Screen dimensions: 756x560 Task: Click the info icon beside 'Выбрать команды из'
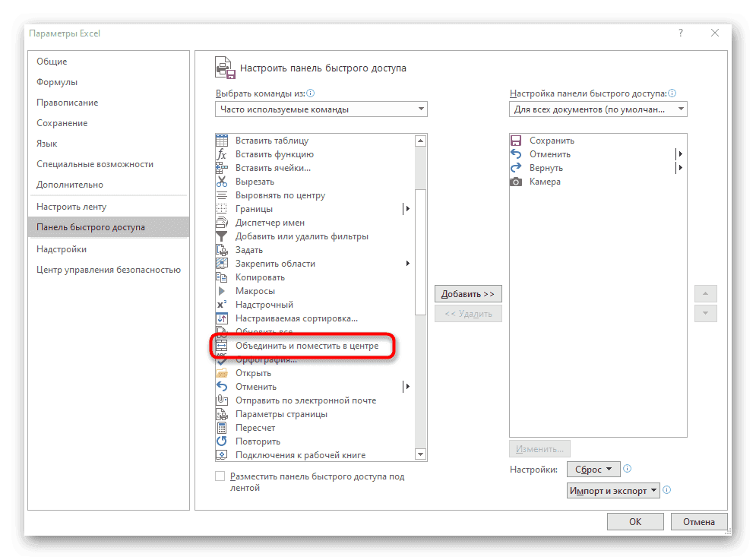coord(311,93)
